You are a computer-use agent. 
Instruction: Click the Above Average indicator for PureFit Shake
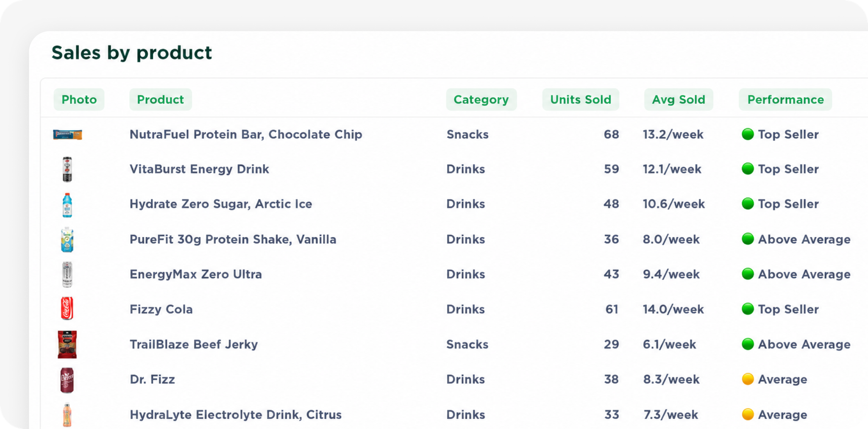tap(796, 239)
